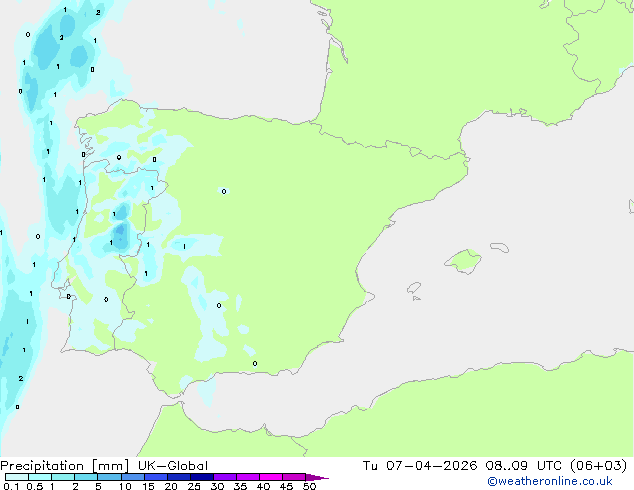Click the '(06+03)' forecast run text
634x490 pixels.
pyautogui.click(x=599, y=466)
